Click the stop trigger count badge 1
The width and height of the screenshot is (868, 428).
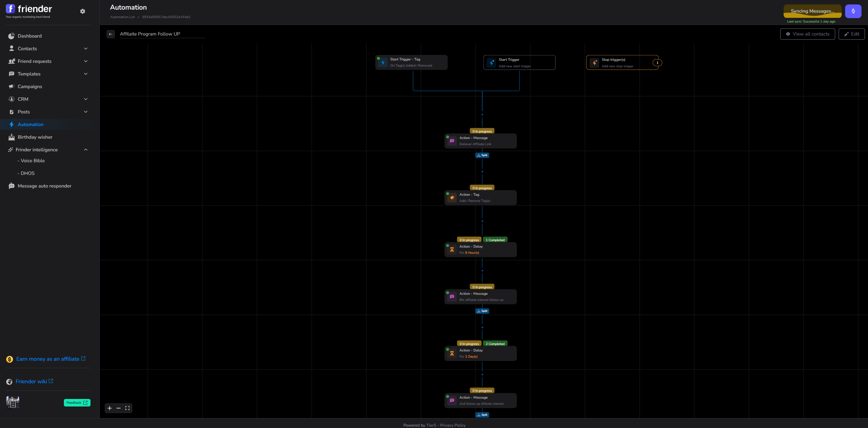click(x=657, y=63)
